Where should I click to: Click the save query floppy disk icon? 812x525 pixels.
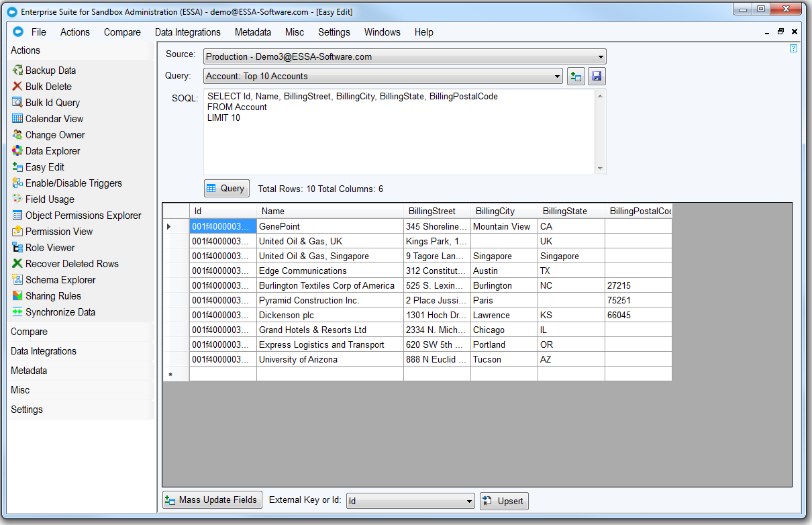[x=597, y=77]
